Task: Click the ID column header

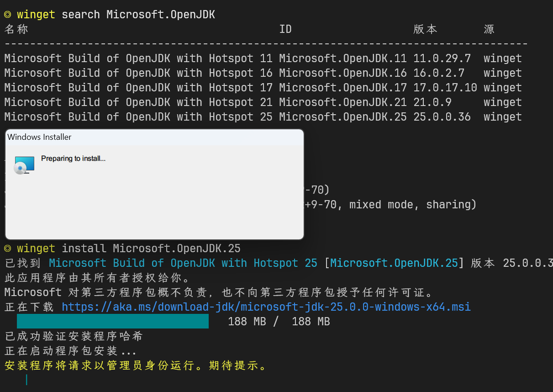Action: point(285,29)
